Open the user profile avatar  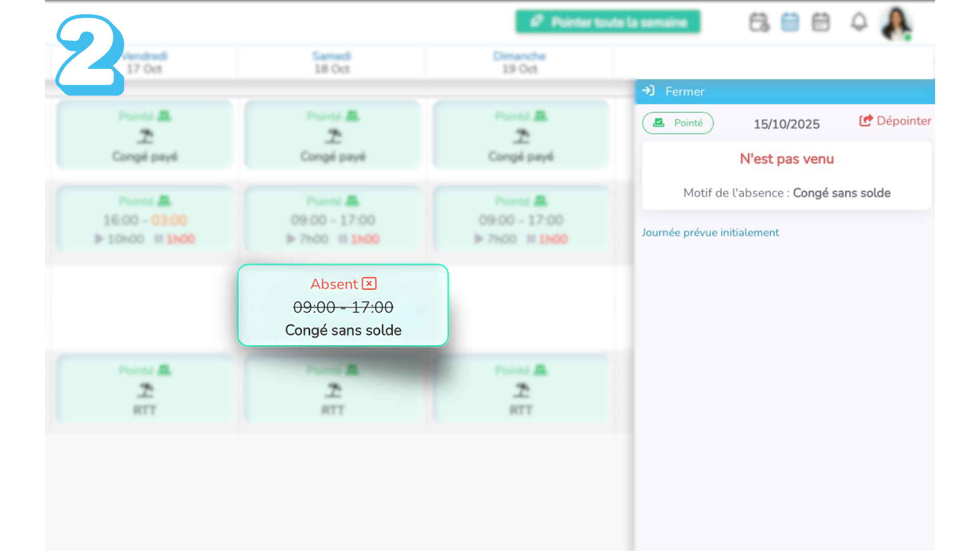[x=896, y=23]
